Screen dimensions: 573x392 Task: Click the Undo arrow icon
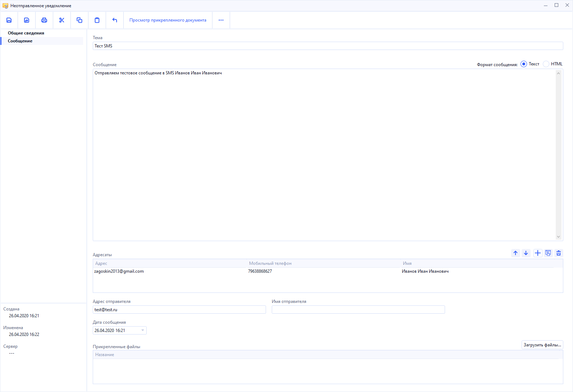[x=115, y=20]
